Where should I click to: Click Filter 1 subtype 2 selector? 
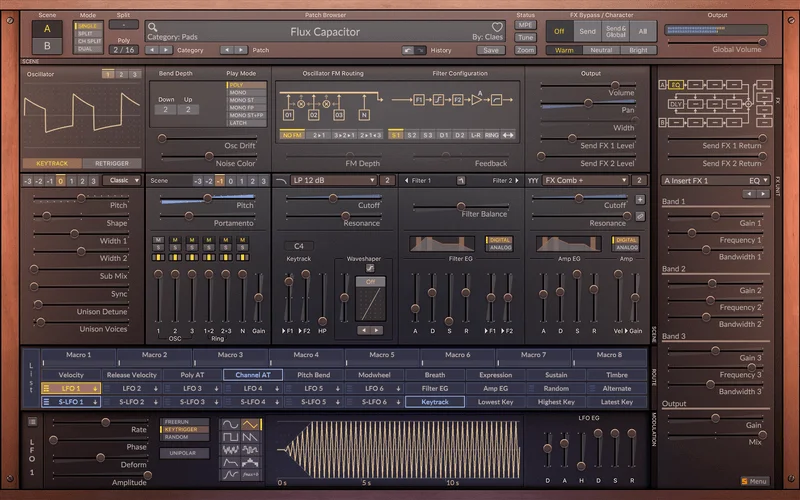387,181
